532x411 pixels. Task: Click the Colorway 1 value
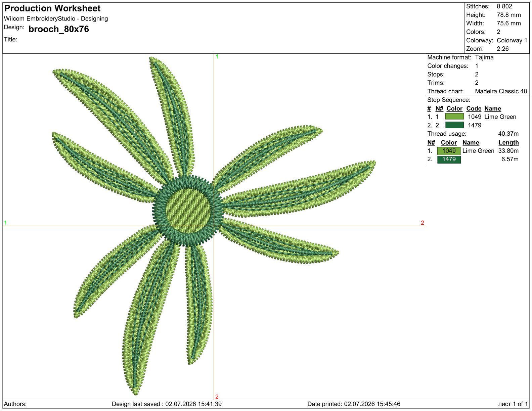pos(512,40)
